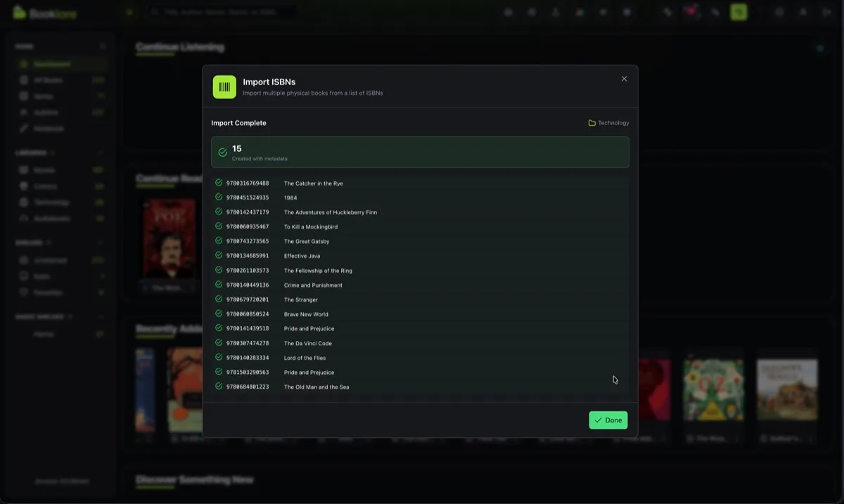The image size is (844, 504).
Task: Select ISBN 9780451524935
Action: (248, 198)
